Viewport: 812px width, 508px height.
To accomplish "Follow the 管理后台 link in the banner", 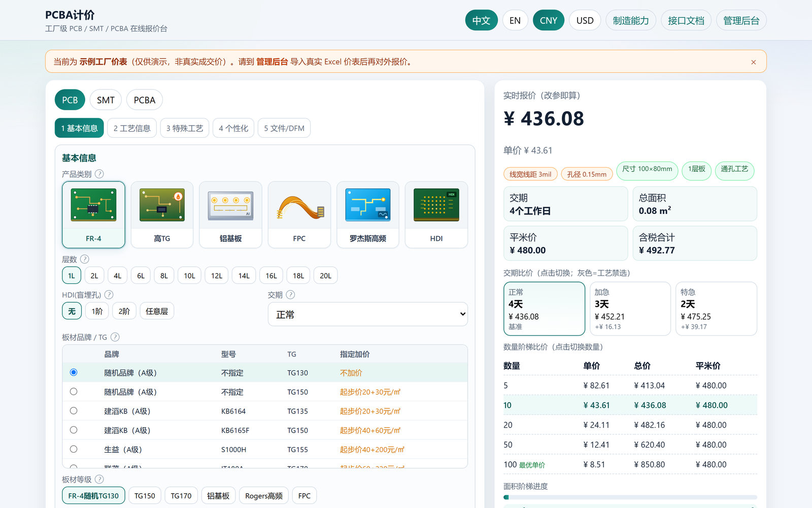I will (x=272, y=62).
